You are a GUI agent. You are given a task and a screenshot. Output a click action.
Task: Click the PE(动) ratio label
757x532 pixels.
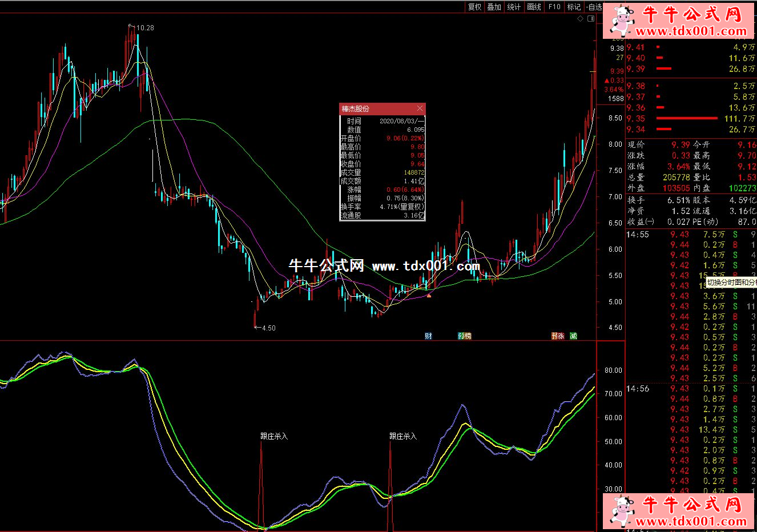[706, 222]
